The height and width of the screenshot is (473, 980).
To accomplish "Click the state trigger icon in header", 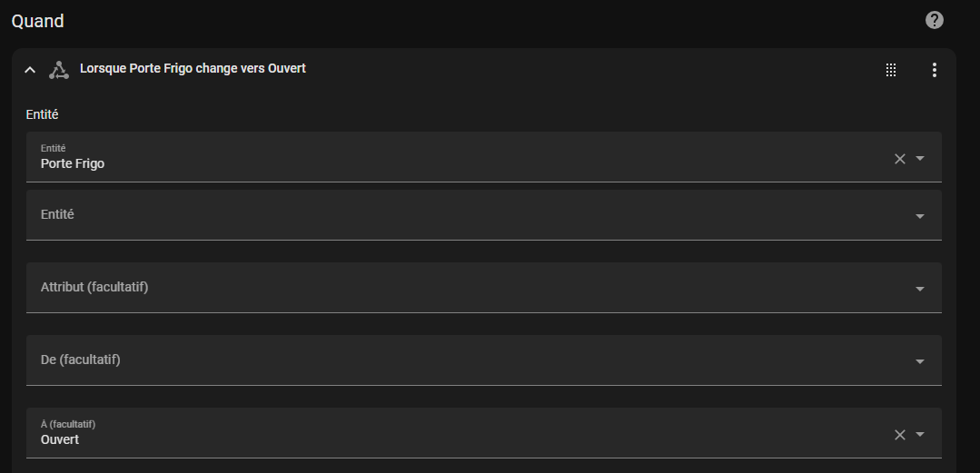I will click(59, 70).
